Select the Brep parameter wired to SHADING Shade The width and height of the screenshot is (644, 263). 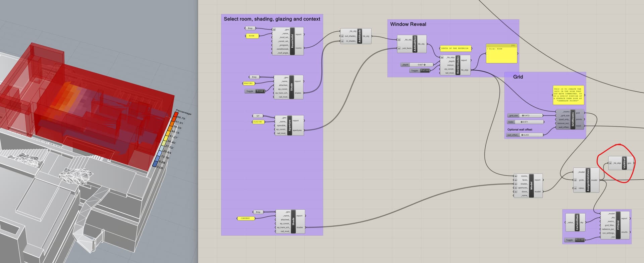tap(254, 77)
